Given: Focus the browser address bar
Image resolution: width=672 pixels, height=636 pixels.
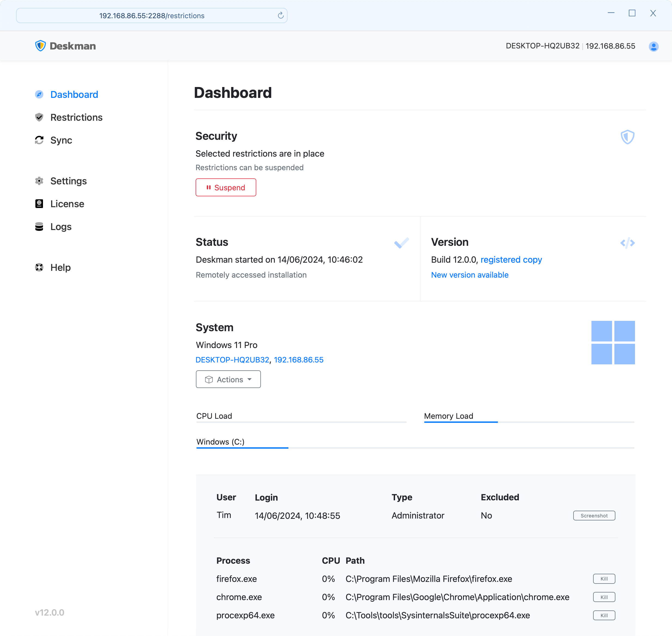Looking at the screenshot, I should 152,15.
